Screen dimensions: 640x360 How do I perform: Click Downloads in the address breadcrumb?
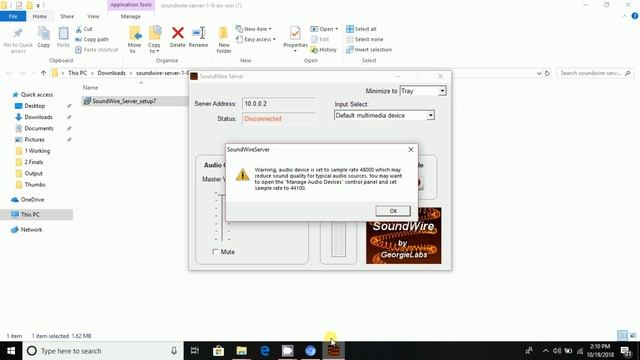click(111, 73)
